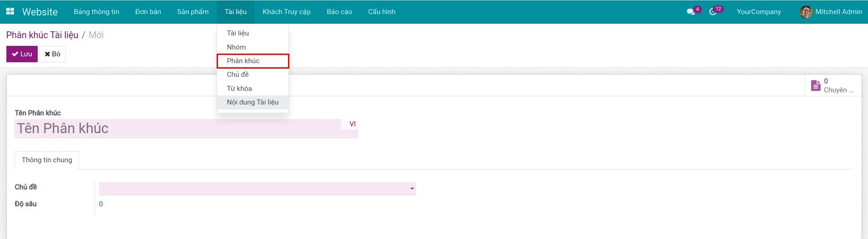Open the activities clock icon
The image size is (868, 239).
click(x=713, y=12)
